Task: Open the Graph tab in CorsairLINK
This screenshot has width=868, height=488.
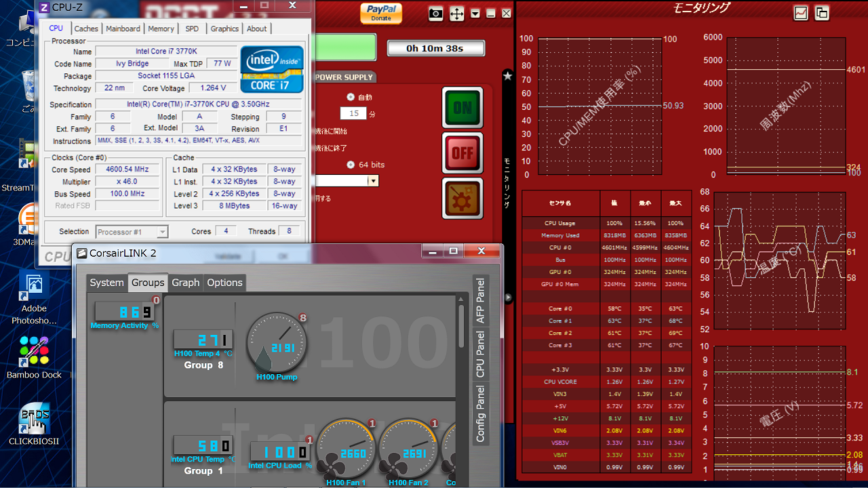Action: [185, 283]
